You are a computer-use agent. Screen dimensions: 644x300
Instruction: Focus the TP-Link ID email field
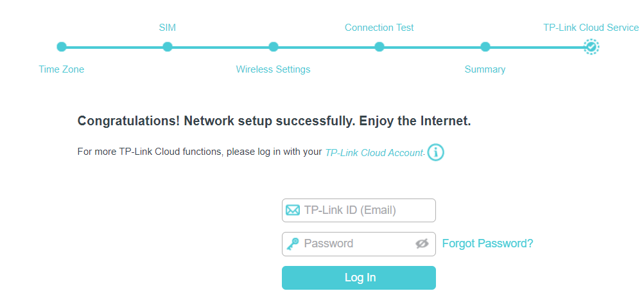tap(366, 210)
